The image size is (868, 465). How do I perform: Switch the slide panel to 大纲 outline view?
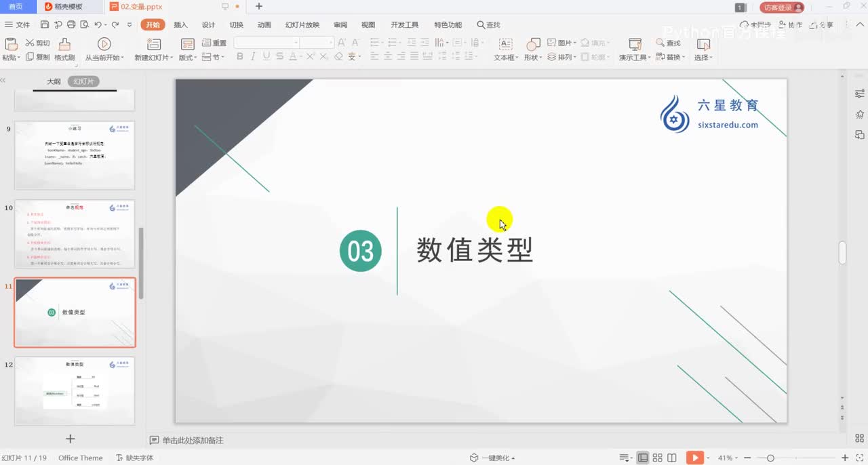point(54,81)
